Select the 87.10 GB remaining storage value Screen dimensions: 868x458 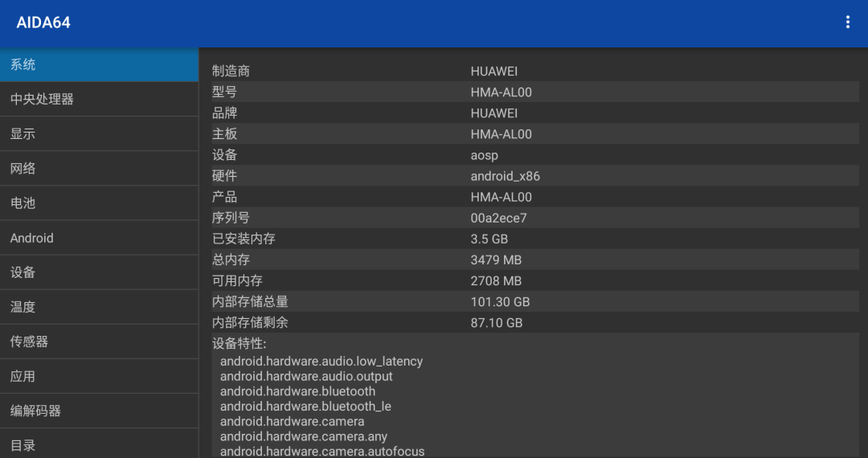click(x=497, y=323)
